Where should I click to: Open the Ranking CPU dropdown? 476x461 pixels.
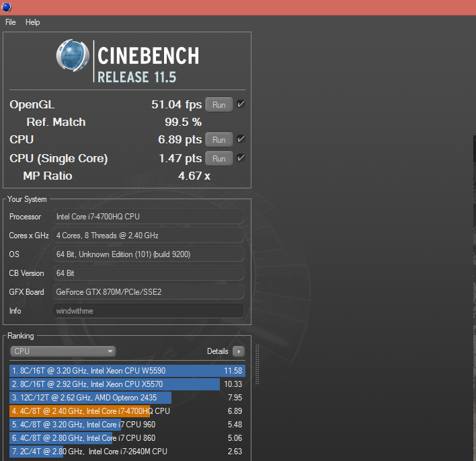point(63,351)
